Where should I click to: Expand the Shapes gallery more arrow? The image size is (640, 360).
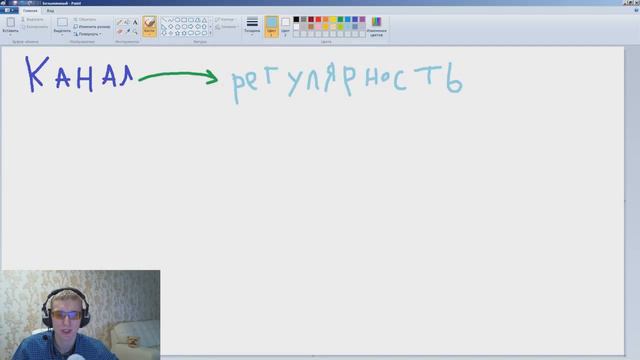(x=211, y=33)
